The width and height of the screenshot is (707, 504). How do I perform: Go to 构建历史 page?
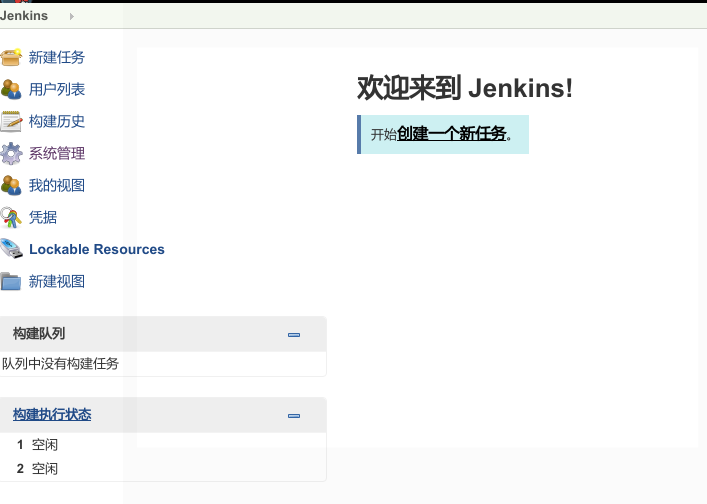pos(57,121)
